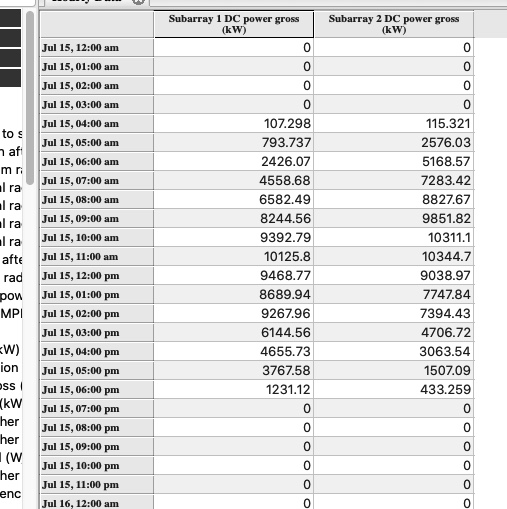
Task: Select row header Jul 15, 09:00 pm
Action: point(97,447)
